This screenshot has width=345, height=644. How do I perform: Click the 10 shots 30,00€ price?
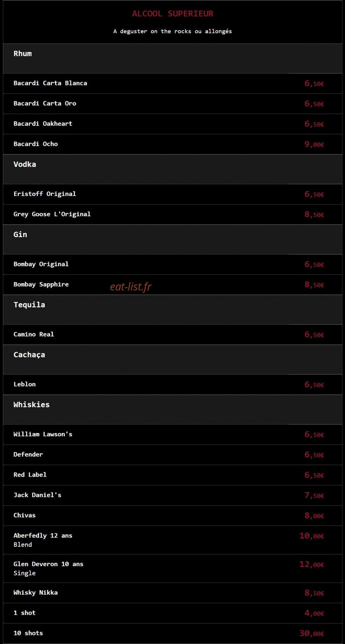tap(312, 634)
